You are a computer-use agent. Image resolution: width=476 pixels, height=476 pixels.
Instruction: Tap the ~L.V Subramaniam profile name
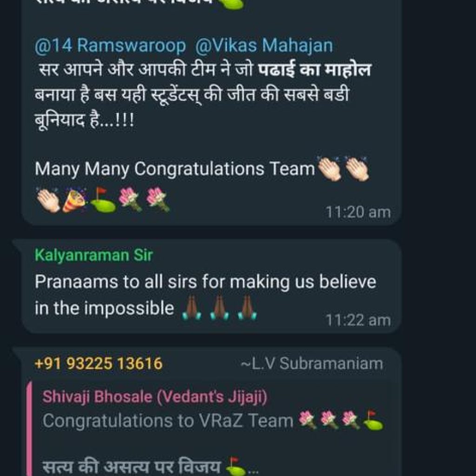click(312, 364)
